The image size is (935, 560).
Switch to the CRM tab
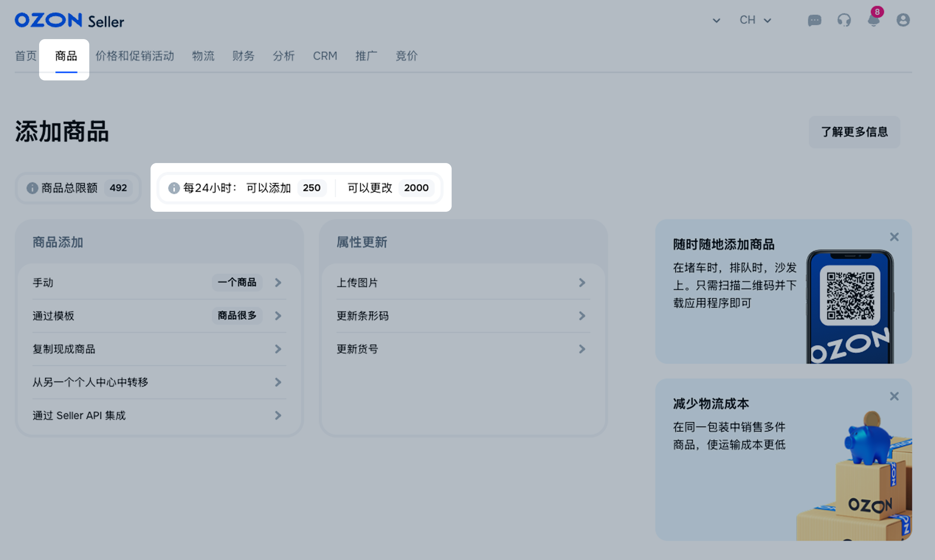325,56
